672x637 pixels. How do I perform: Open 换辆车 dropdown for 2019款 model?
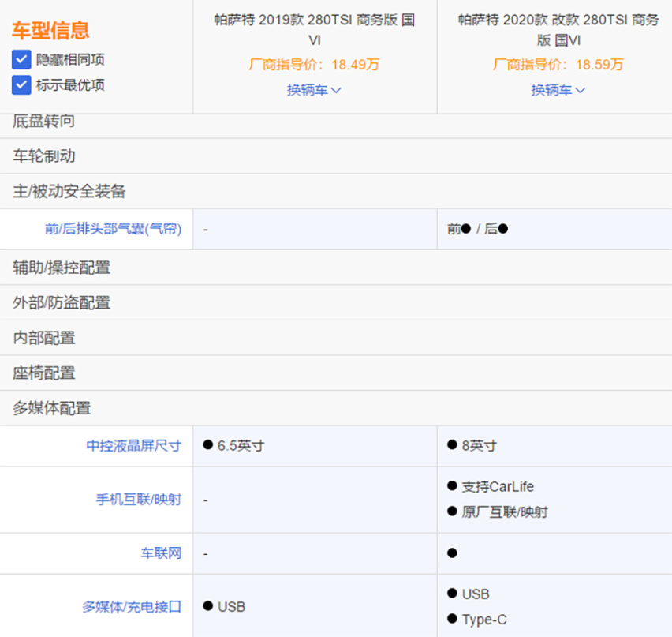click(314, 90)
